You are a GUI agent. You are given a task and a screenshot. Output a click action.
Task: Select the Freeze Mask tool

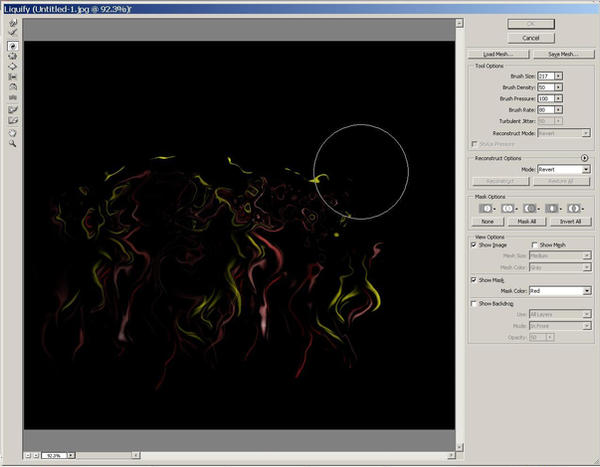[x=13, y=110]
